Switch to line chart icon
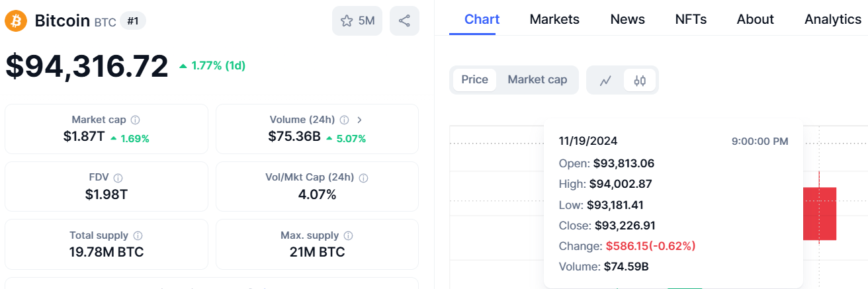Image resolution: width=868 pixels, height=289 pixels. (x=605, y=81)
